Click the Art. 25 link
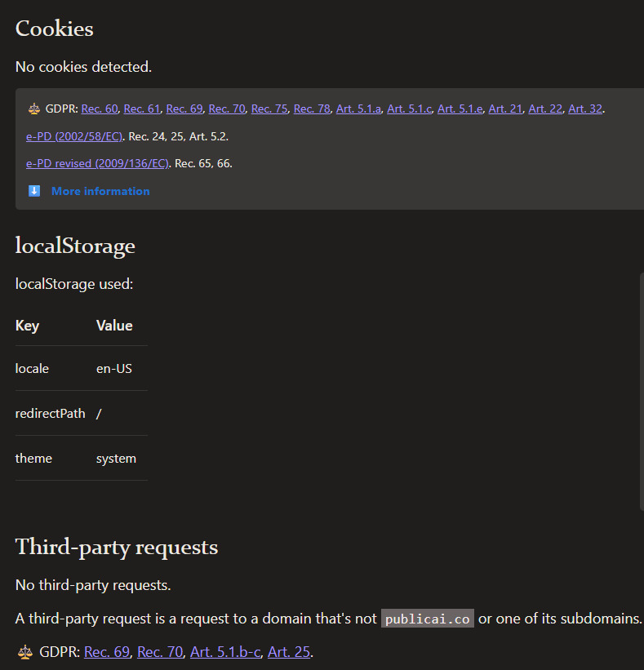 289,652
